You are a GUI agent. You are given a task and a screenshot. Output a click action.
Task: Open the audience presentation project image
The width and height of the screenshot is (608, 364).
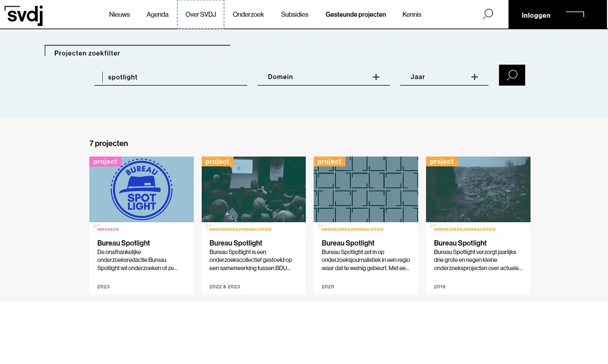pyautogui.click(x=254, y=189)
